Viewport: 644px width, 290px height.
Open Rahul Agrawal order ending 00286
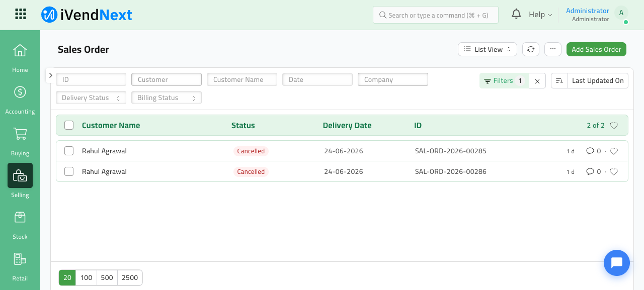pyautogui.click(x=104, y=172)
